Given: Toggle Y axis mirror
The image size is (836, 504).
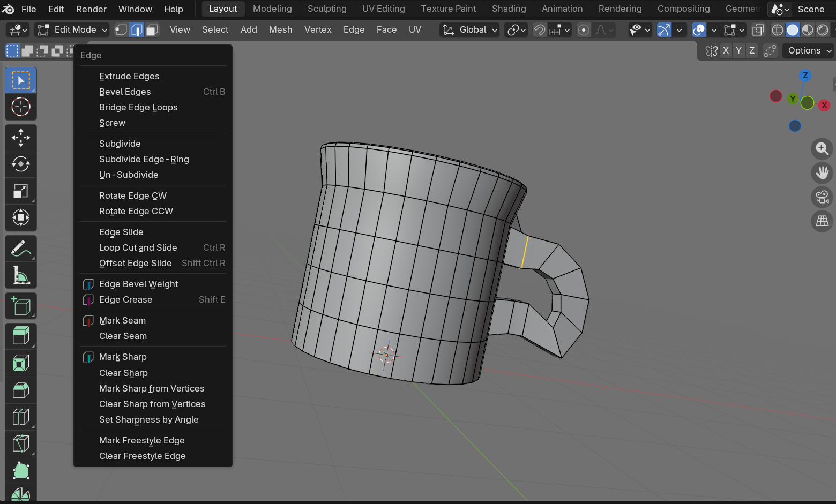Looking at the screenshot, I should click(x=739, y=50).
